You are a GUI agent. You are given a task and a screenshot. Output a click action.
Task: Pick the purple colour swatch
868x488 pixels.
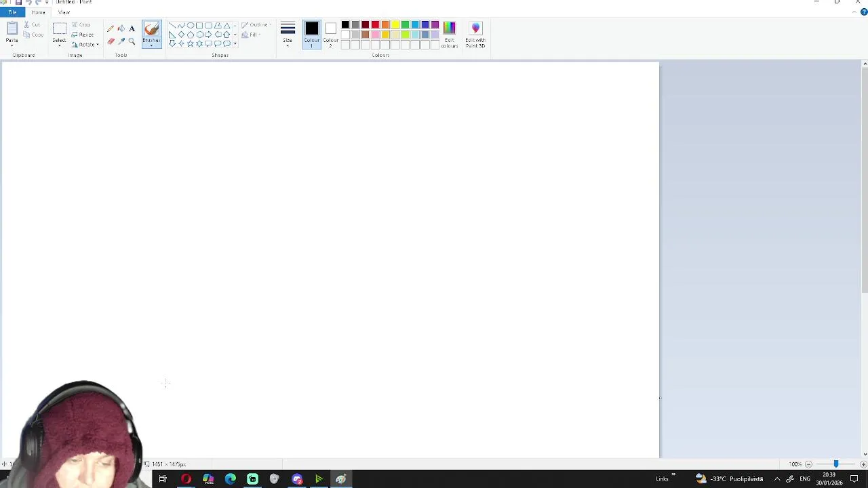pyautogui.click(x=435, y=25)
